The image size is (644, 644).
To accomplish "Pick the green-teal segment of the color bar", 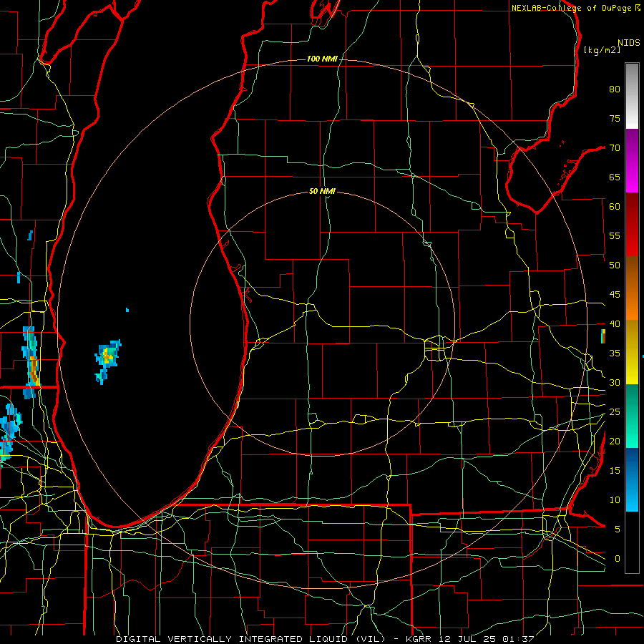I will pos(632,416).
